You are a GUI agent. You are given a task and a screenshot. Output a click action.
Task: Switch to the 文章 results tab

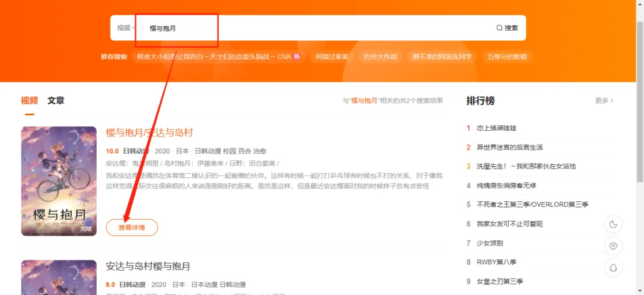coord(56,101)
